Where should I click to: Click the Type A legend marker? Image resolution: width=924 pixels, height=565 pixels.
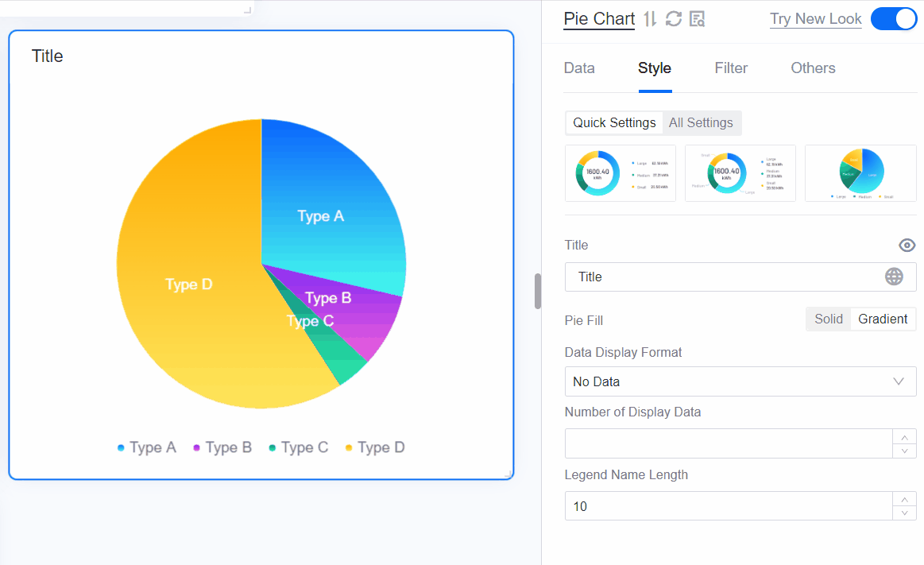121,448
